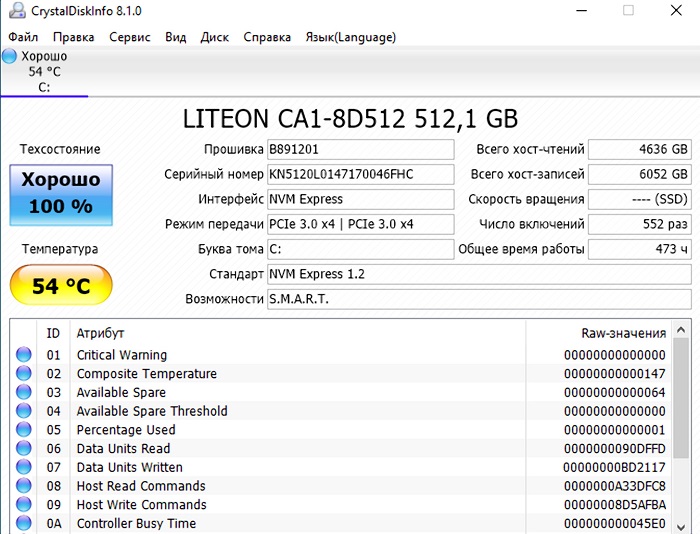Image resolution: width=700 pixels, height=534 pixels.
Task: Click raw value 0000000090DFFD
Action: point(615,449)
